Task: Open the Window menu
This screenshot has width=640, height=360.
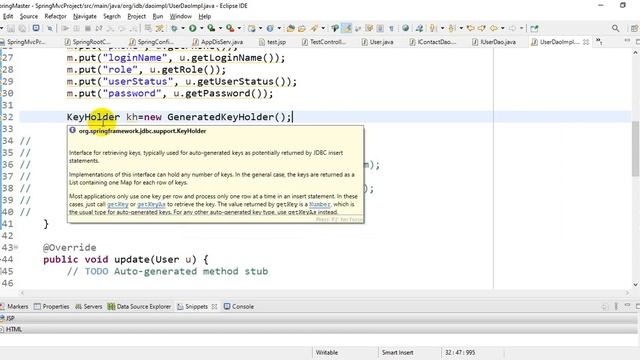Action: (180, 16)
